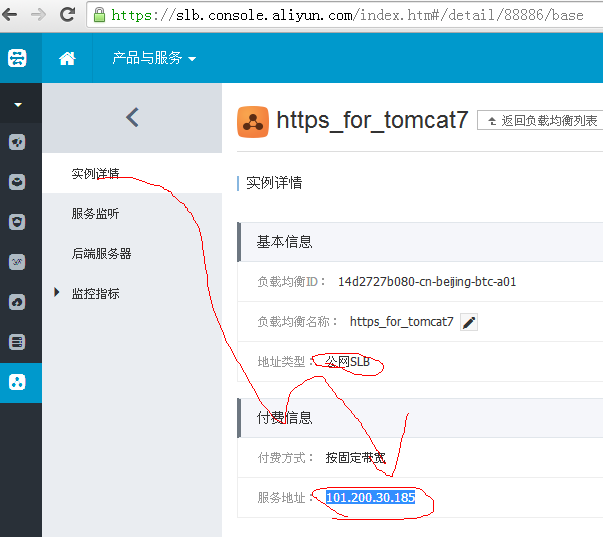Expand the 监控指标 triangle arrow

[x=57, y=292]
